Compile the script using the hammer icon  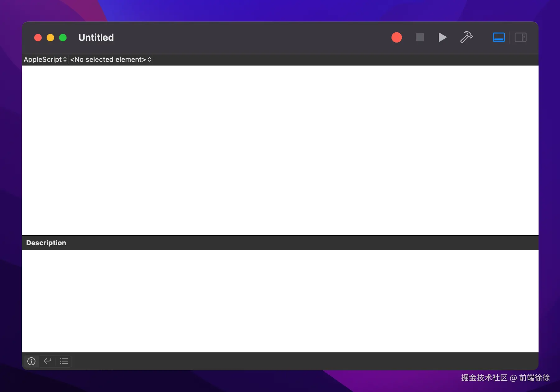(x=466, y=37)
